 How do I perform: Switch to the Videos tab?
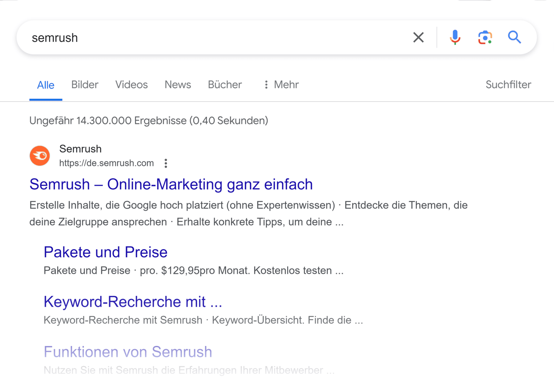coord(131,85)
